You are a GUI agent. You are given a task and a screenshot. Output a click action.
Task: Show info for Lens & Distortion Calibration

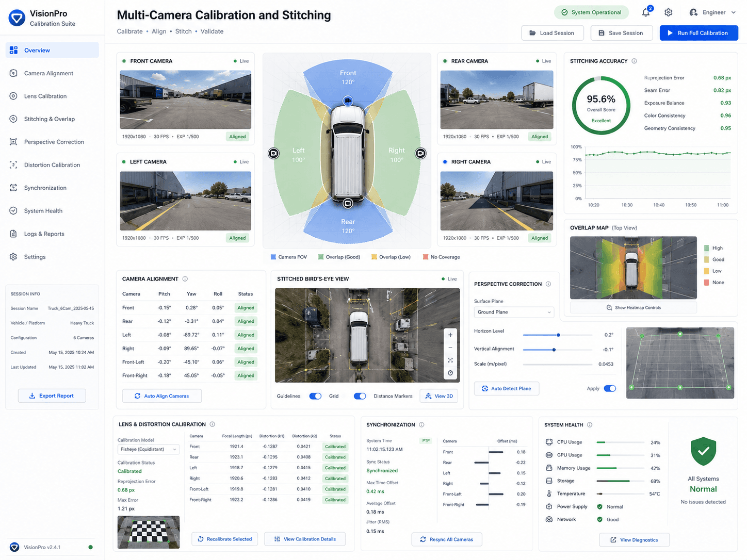(212, 424)
